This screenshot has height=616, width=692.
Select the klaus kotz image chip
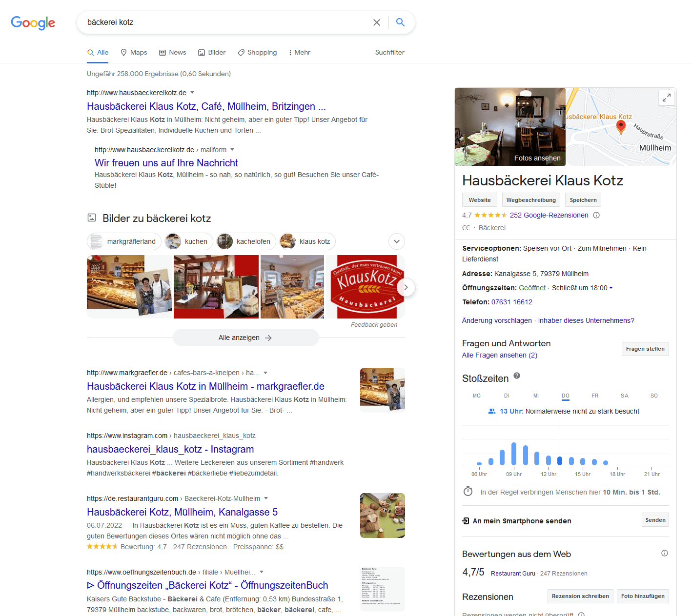307,241
